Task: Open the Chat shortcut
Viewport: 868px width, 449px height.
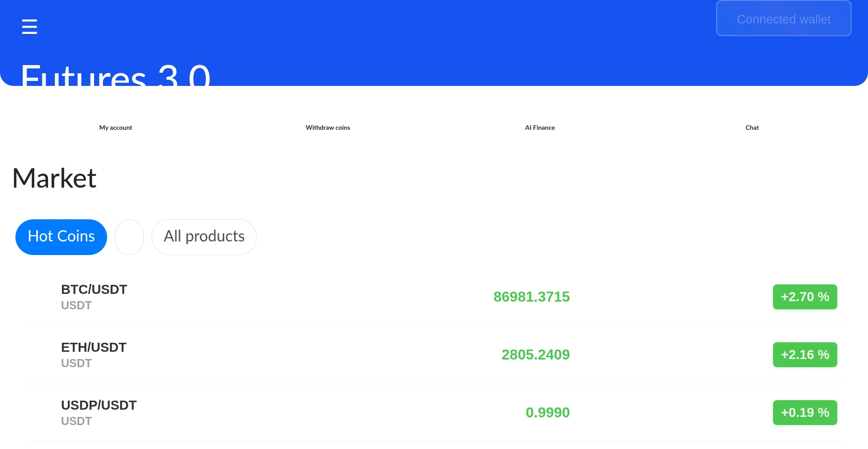Action: tap(752, 128)
